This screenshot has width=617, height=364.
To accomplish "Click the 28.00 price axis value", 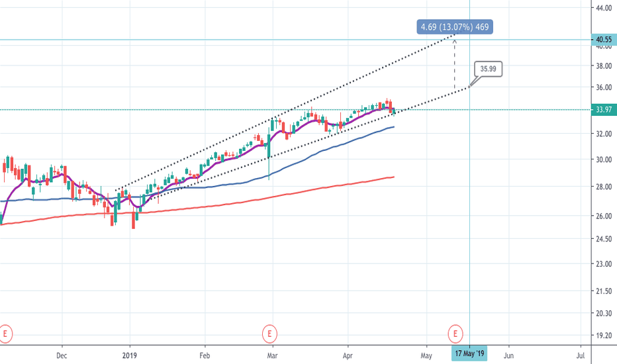I will click(604, 187).
